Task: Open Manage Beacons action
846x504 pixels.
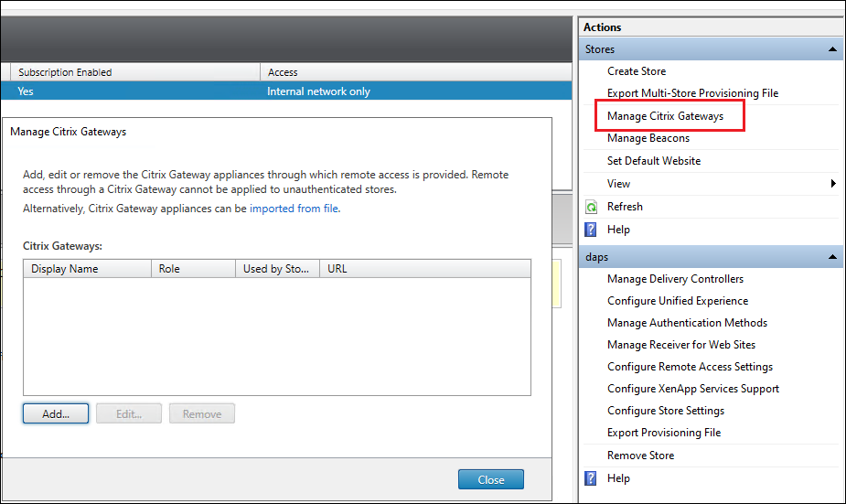Action: 648,138
